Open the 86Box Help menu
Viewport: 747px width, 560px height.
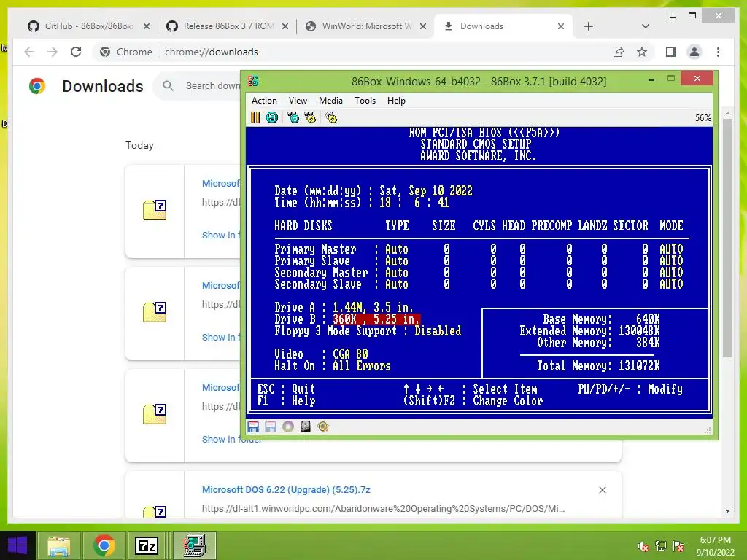(x=396, y=101)
